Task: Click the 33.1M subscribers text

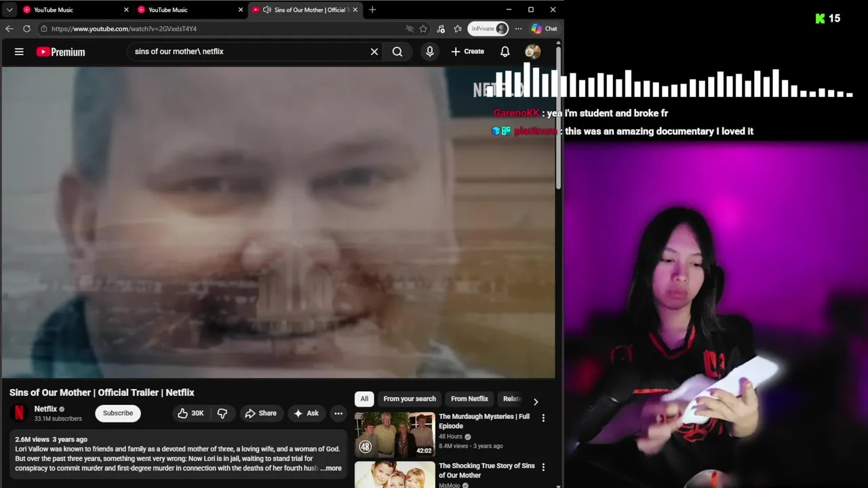Action: coord(58,419)
